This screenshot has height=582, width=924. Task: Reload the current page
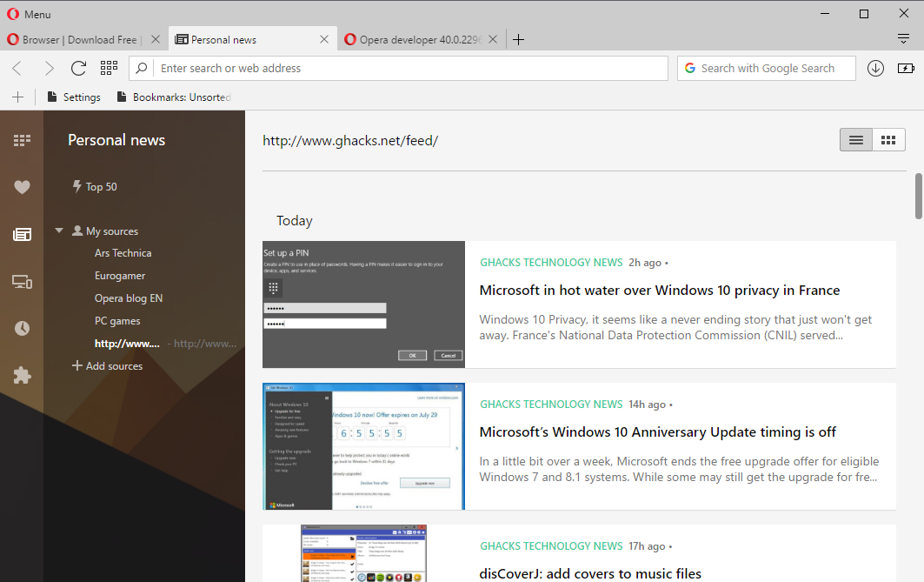(x=78, y=69)
